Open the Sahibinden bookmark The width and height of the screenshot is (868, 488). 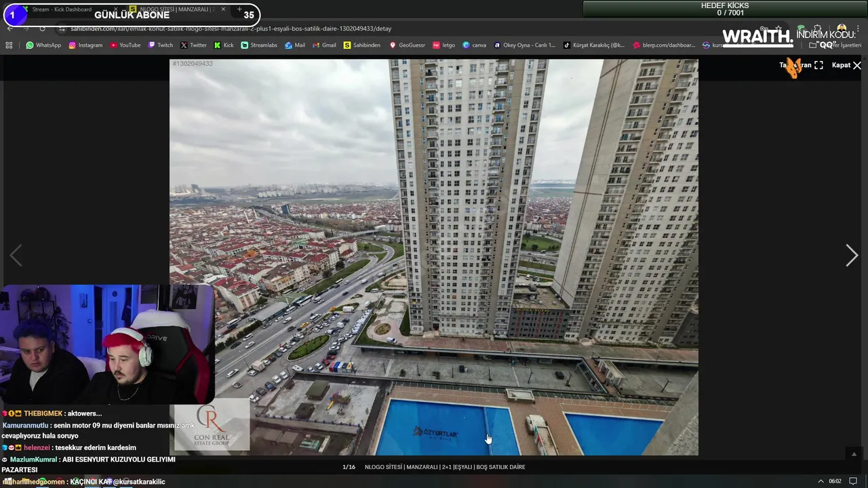[362, 45]
